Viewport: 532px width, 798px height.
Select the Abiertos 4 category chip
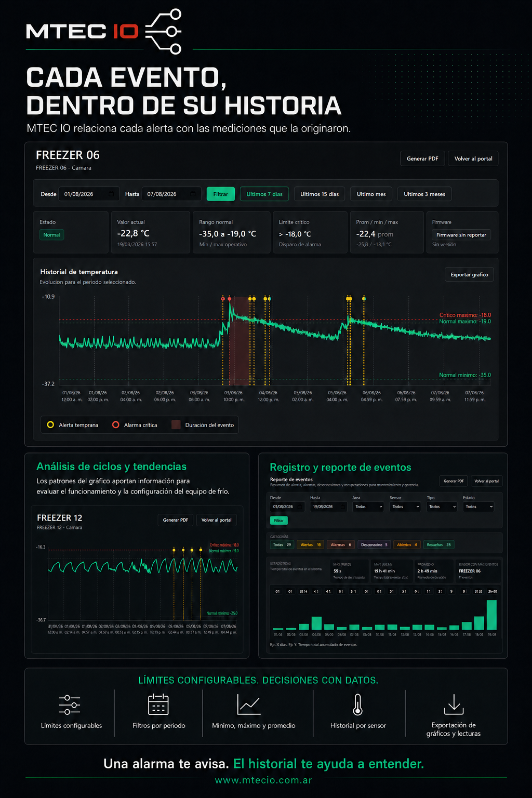(407, 544)
